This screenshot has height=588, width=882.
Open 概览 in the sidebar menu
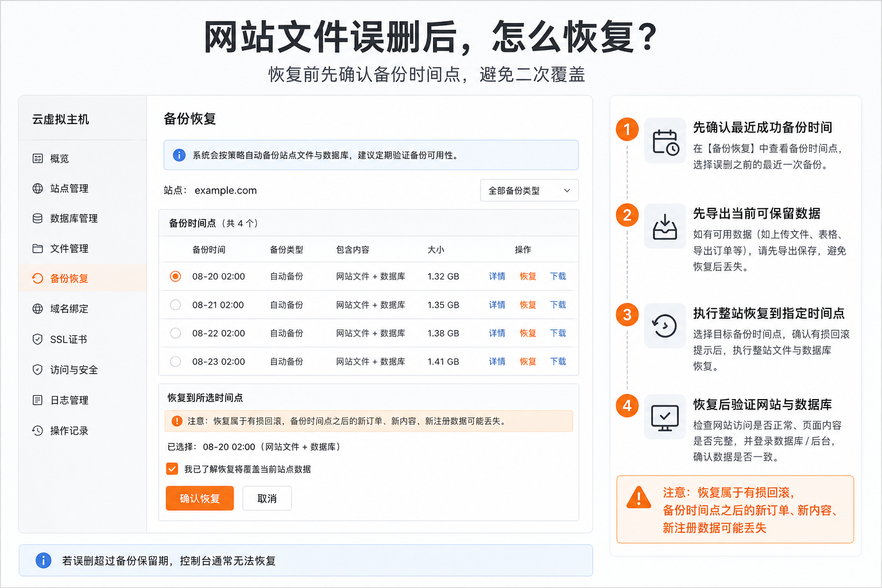83,158
